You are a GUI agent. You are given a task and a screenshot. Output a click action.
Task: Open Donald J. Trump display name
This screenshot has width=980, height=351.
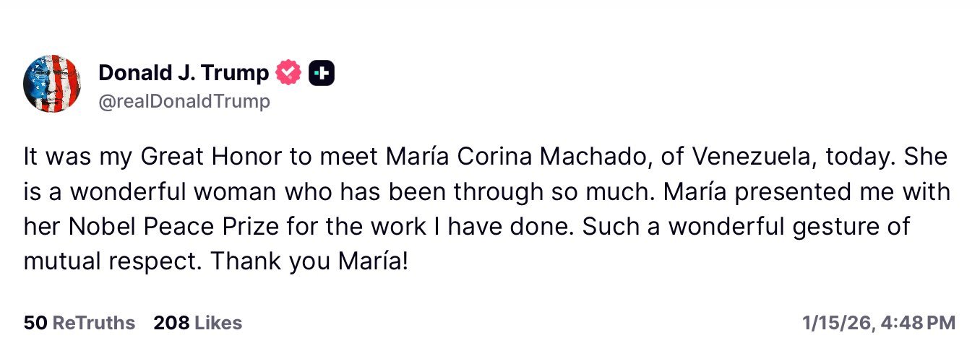pyautogui.click(x=184, y=72)
